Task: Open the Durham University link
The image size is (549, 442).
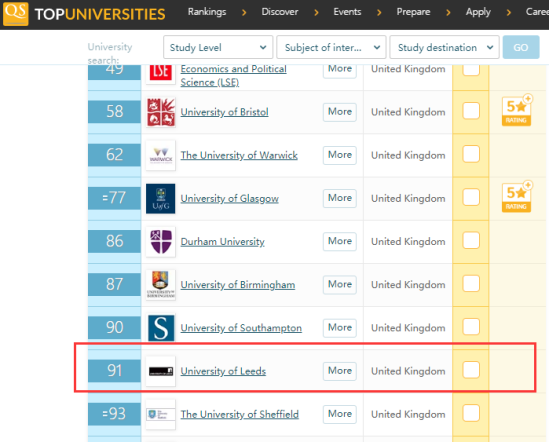Action: click(x=222, y=242)
